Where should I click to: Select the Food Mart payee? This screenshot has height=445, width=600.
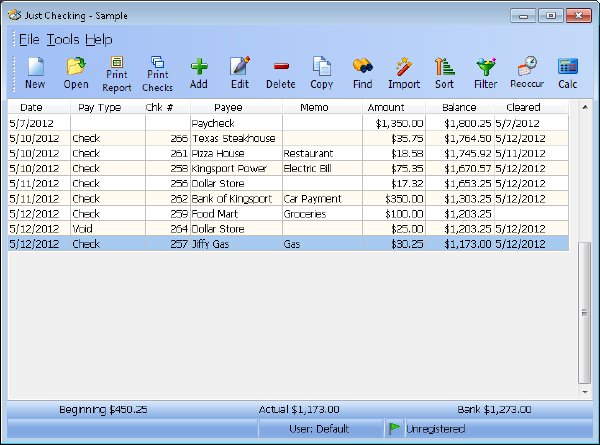(236, 214)
